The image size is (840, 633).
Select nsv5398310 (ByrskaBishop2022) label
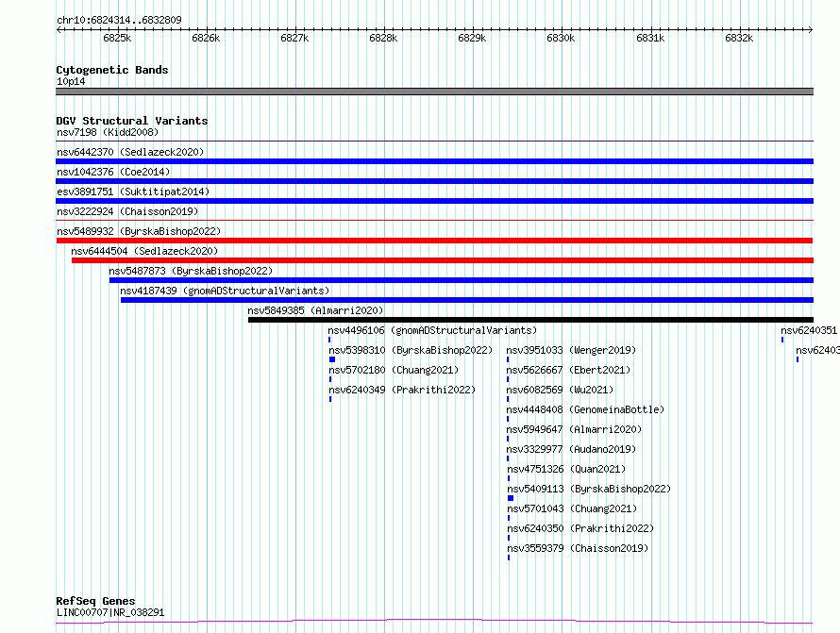pos(411,350)
